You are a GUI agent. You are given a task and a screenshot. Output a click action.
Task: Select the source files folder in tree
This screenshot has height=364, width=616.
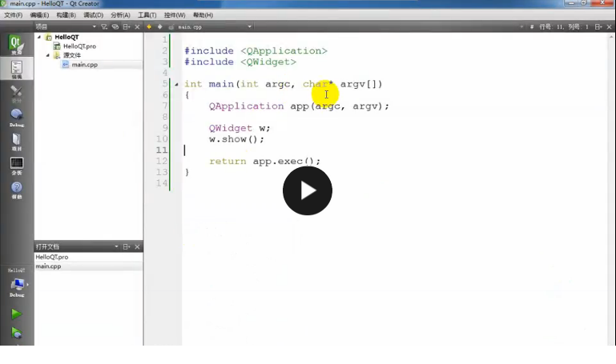72,55
